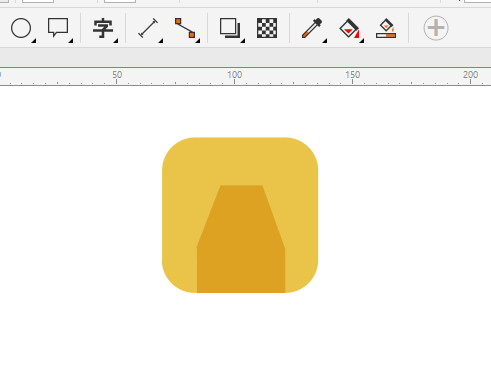Viewport: 491px width, 366px height.
Task: Select the Smart Fill tool
Action: (x=386, y=28)
